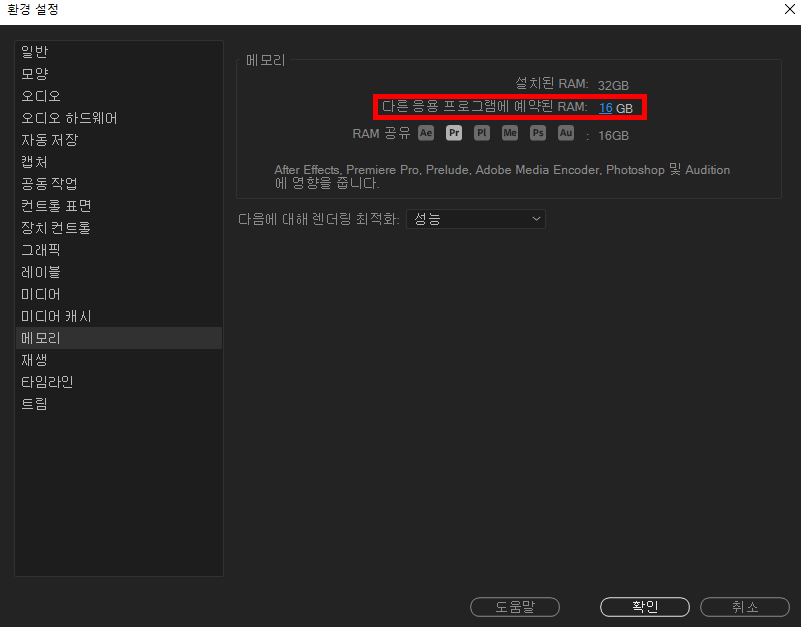This screenshot has height=627, width=801.
Task: Select the 타임라인 category
Action: point(119,382)
